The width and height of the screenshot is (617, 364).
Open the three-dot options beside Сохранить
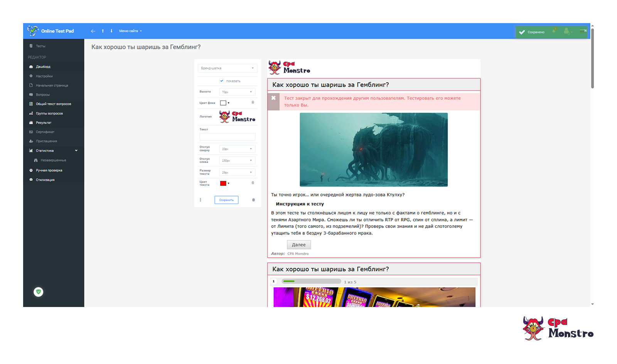point(200,200)
